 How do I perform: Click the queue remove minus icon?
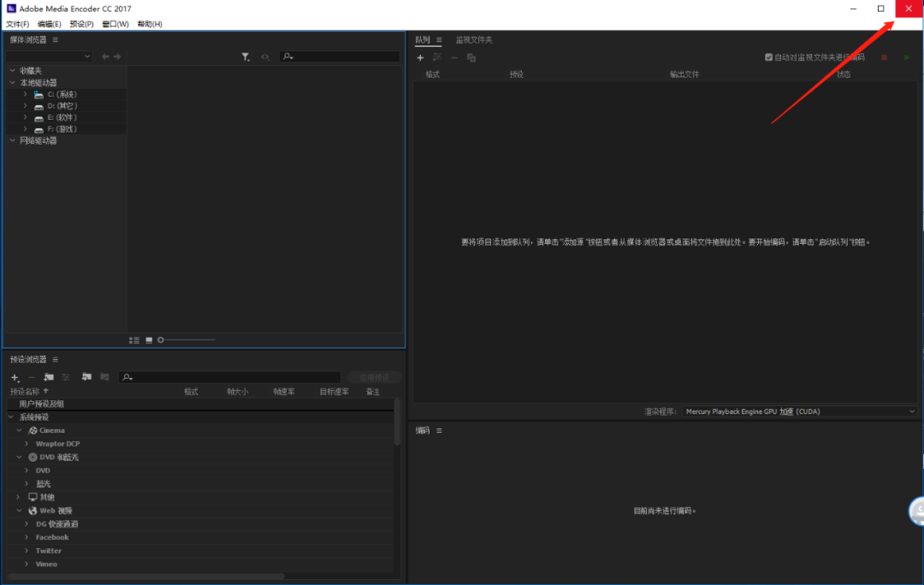tap(454, 58)
